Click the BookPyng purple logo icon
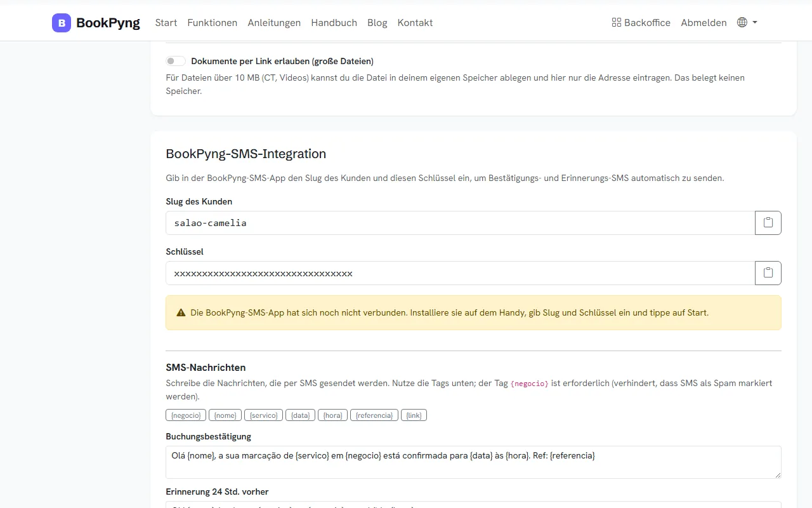This screenshot has width=812, height=508. tap(62, 23)
